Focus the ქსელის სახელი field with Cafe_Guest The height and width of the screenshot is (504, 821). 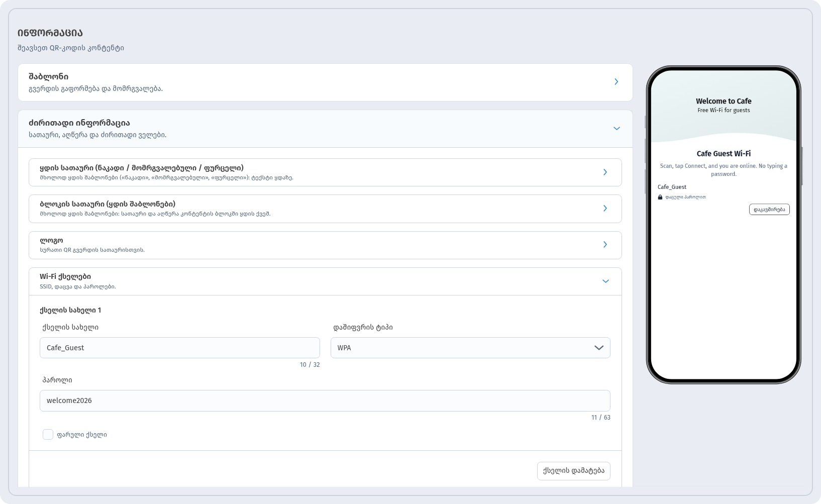pos(180,348)
